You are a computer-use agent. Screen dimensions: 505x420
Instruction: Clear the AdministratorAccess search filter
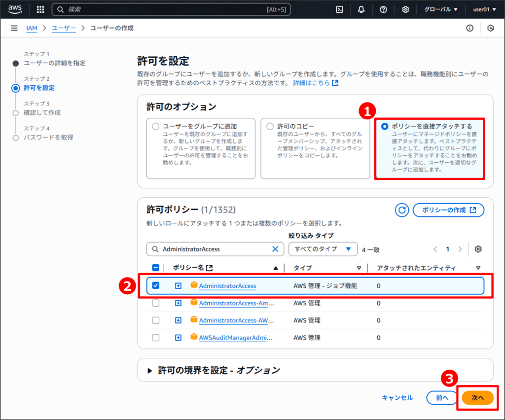(x=275, y=249)
